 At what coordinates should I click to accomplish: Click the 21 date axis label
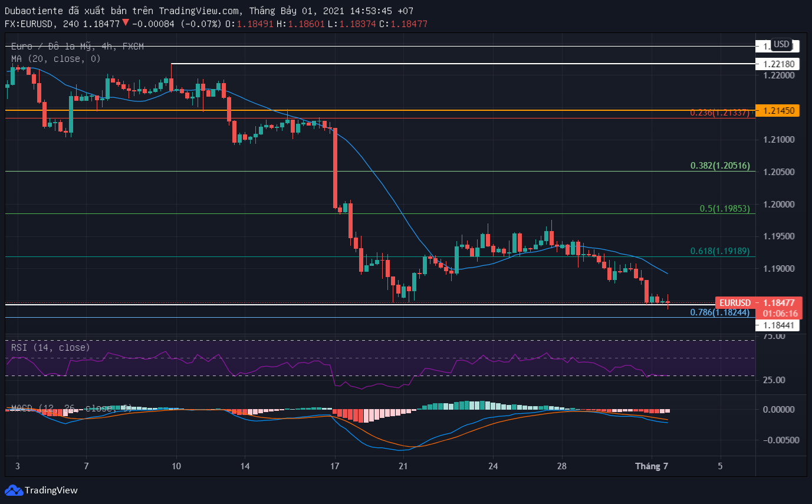coord(403,466)
